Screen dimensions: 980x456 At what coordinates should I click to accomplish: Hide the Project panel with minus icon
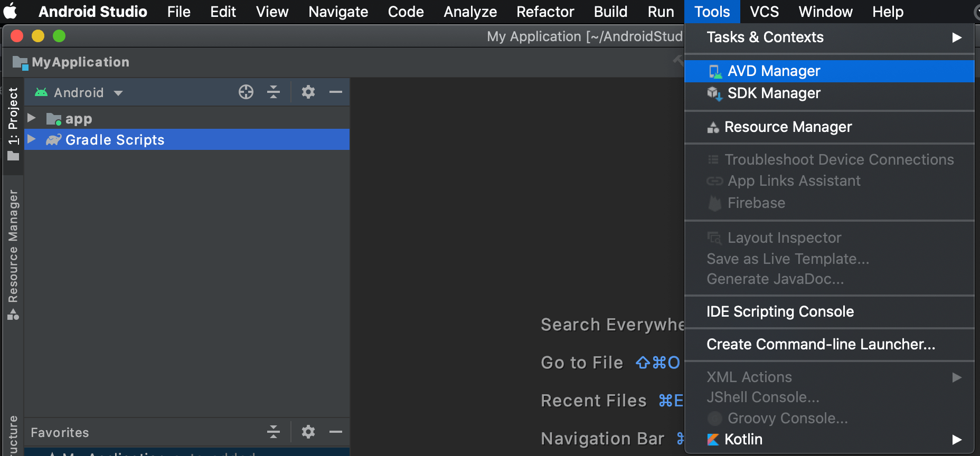point(336,92)
